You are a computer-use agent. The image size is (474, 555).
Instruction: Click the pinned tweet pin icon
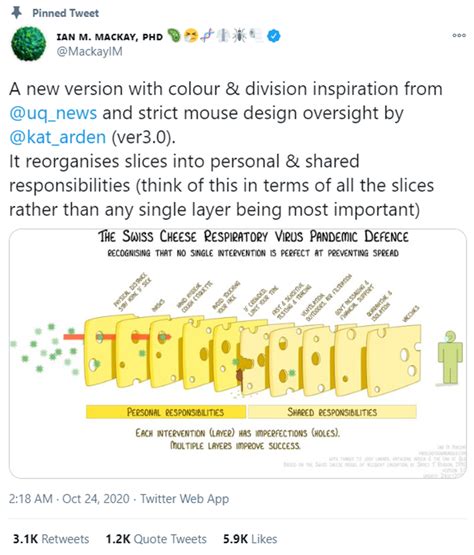pyautogui.click(x=16, y=13)
